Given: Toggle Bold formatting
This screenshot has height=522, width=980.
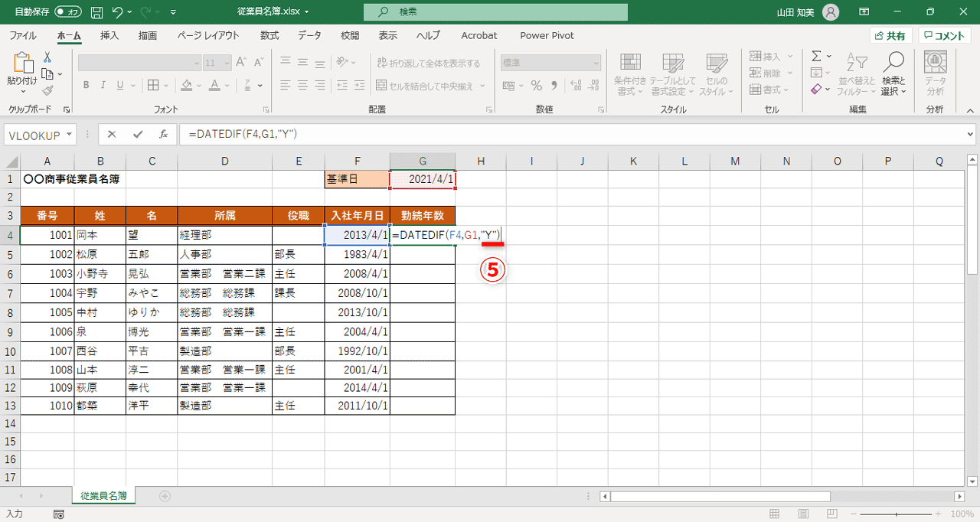Looking at the screenshot, I should 87,86.
